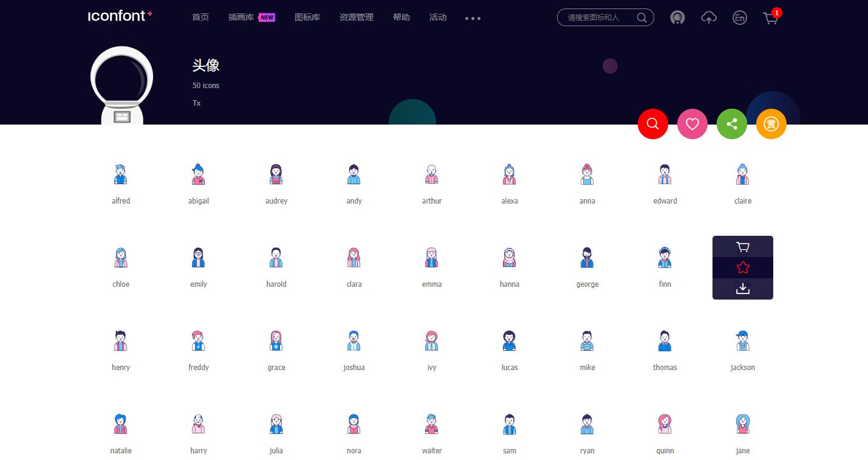Screen dimensions: 868x460
Task: Add hovered icon to cart in overlay
Action: tap(743, 247)
